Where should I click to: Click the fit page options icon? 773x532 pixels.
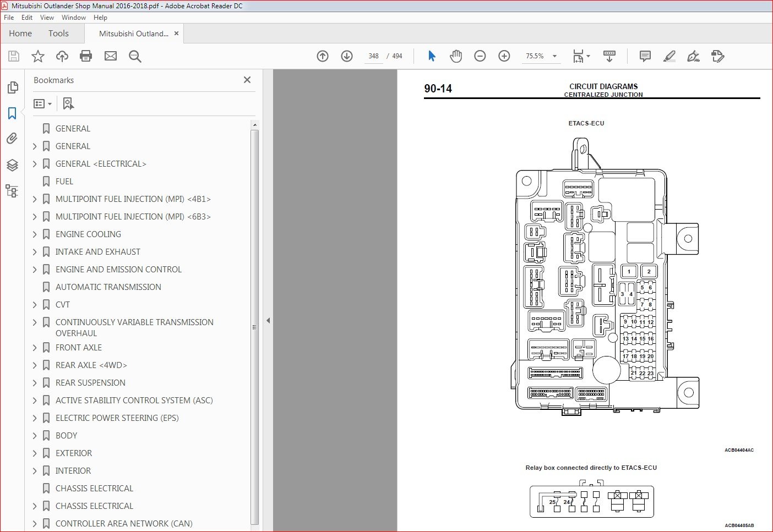(581, 56)
